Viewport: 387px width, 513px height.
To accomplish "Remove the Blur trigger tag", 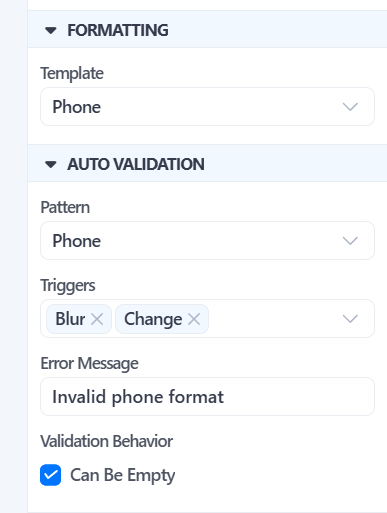I will [x=97, y=319].
